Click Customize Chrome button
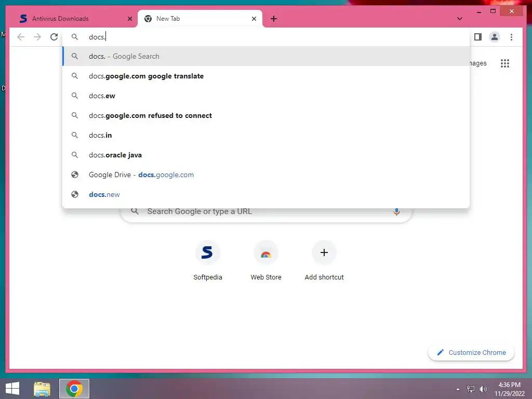532x399 pixels. 471,353
